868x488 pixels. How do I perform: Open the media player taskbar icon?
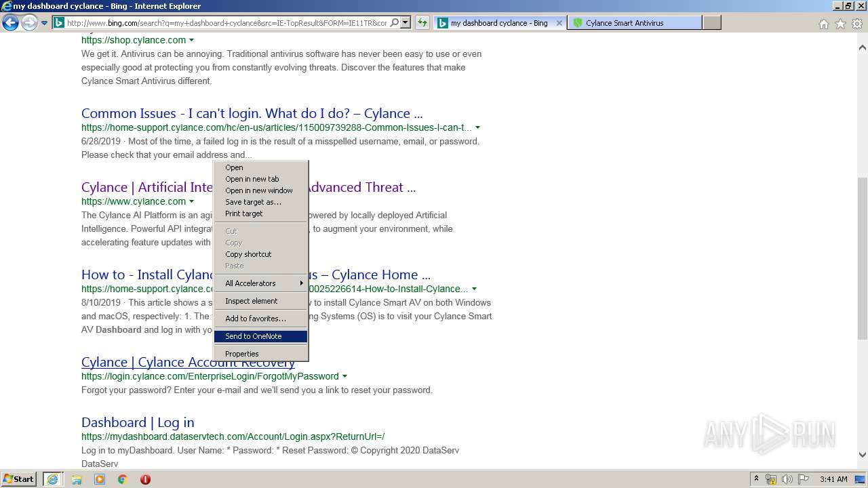tap(100, 479)
